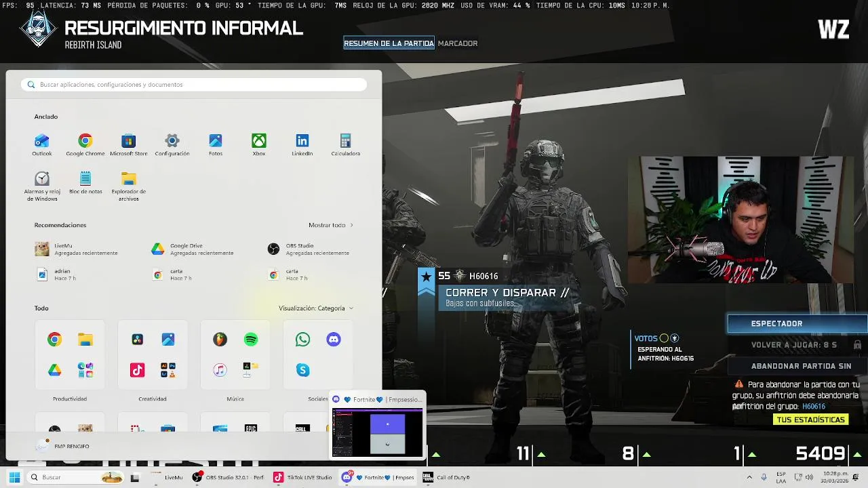The height and width of the screenshot is (488, 868).
Task: Open Outlook from the pinned apps
Action: (x=41, y=144)
